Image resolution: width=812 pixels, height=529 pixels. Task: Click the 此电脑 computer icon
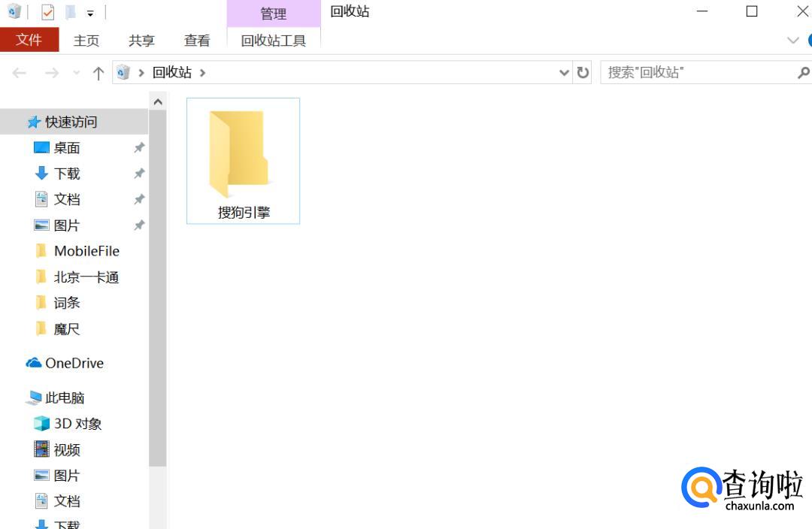(34, 398)
